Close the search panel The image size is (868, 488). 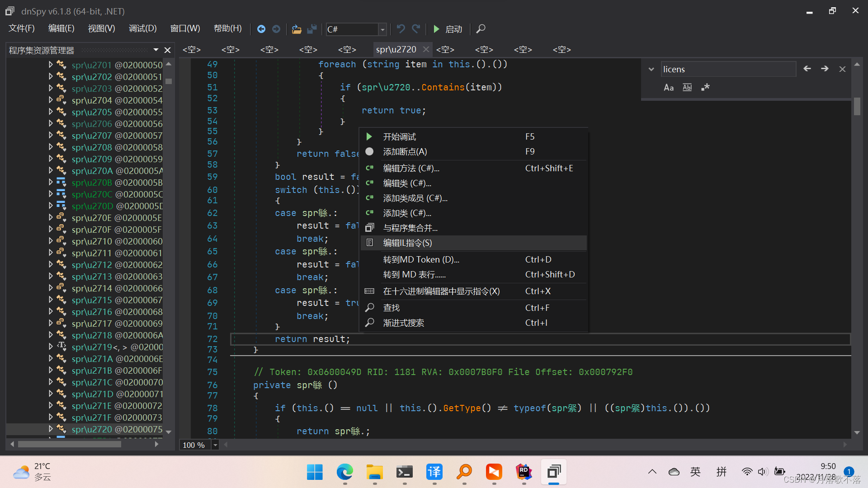tap(842, 69)
